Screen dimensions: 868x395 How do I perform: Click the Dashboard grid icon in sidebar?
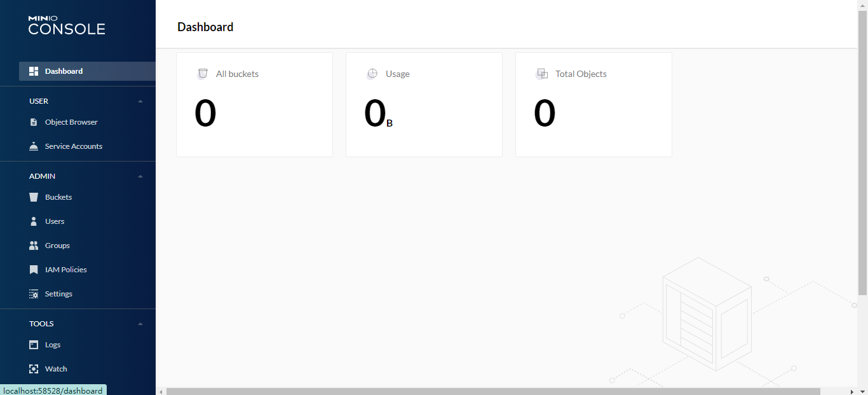(x=34, y=71)
